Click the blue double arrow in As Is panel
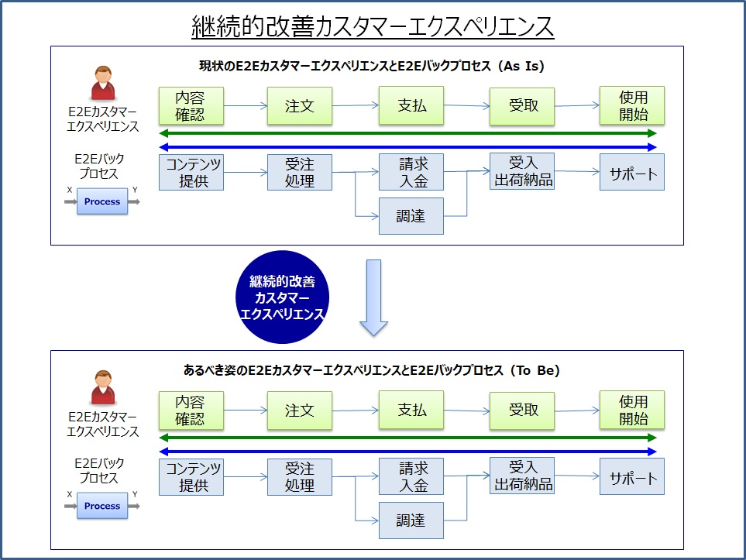Viewport: 746px width, 560px height. (x=407, y=147)
